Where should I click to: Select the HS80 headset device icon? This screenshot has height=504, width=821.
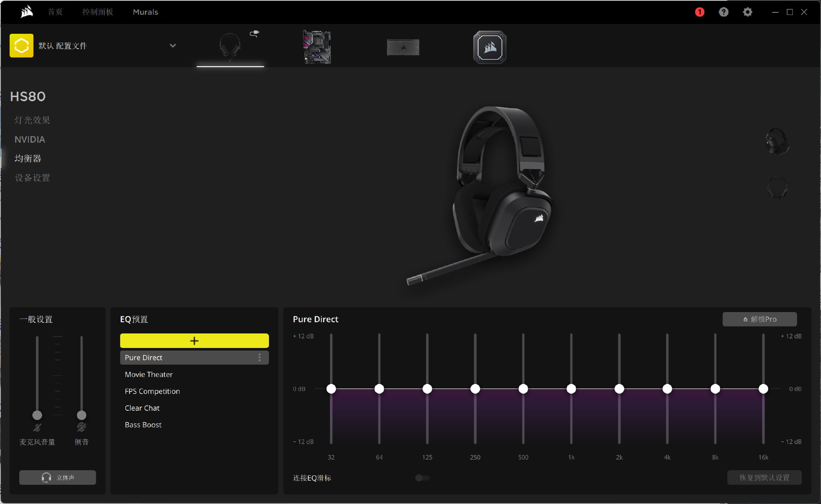(x=230, y=46)
